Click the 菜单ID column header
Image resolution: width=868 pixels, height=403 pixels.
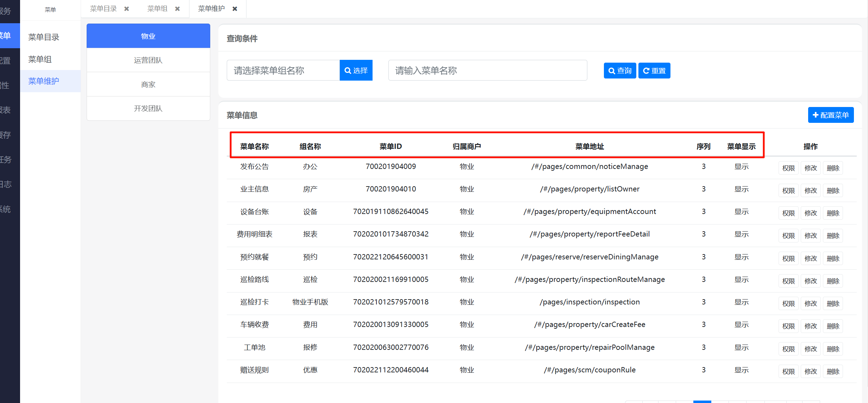[391, 146]
